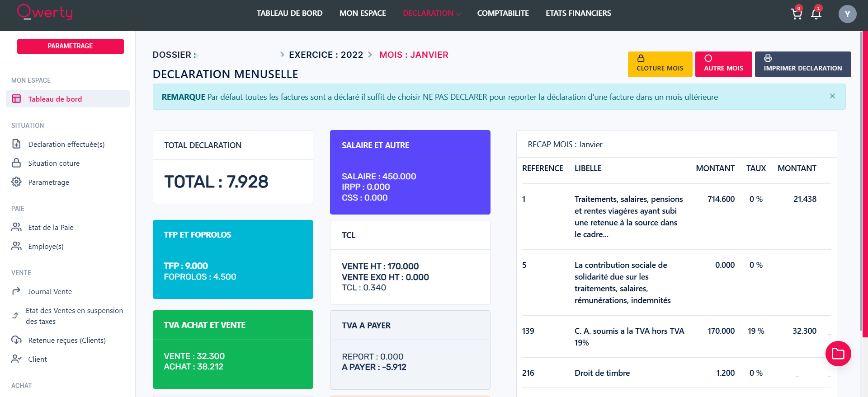This screenshot has height=397, width=868.
Task: Click the Journal Vente arrow icon
Action: pos(16,291)
